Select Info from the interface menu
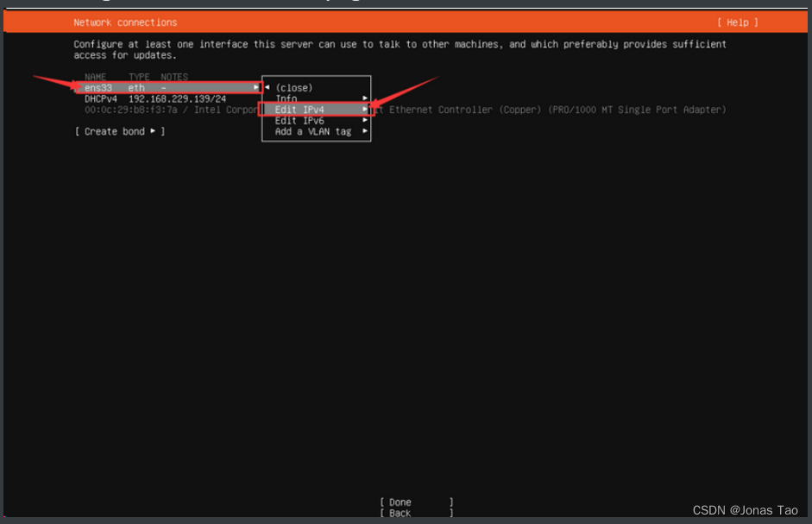 click(286, 98)
